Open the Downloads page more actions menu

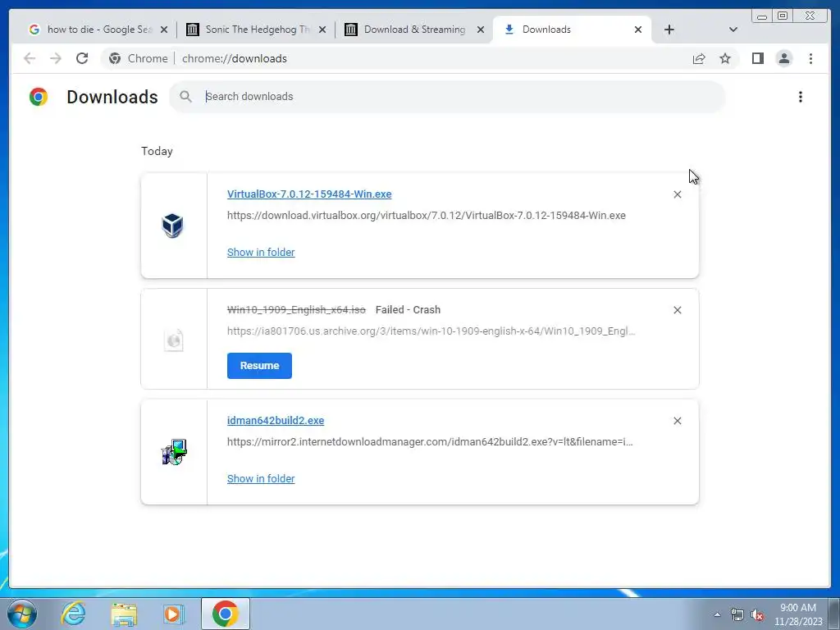pos(801,97)
